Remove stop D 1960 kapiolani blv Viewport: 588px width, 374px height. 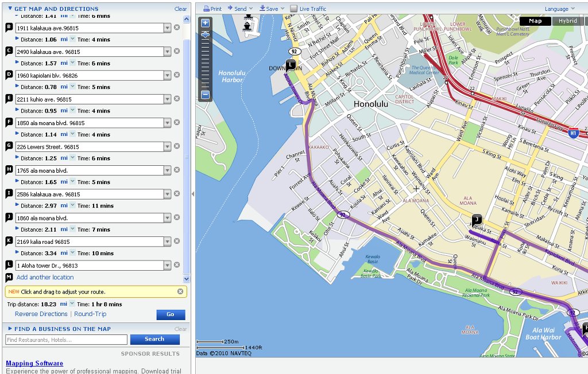point(177,75)
